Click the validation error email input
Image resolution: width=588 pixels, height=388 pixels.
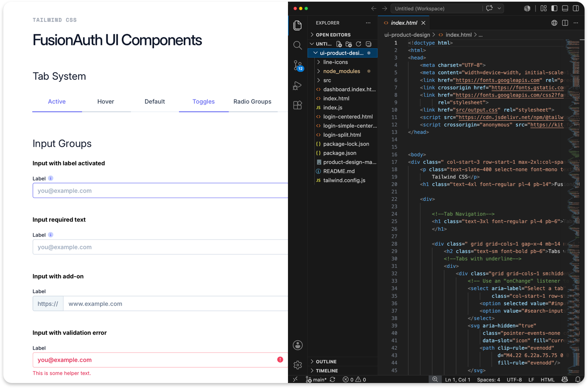click(x=160, y=360)
